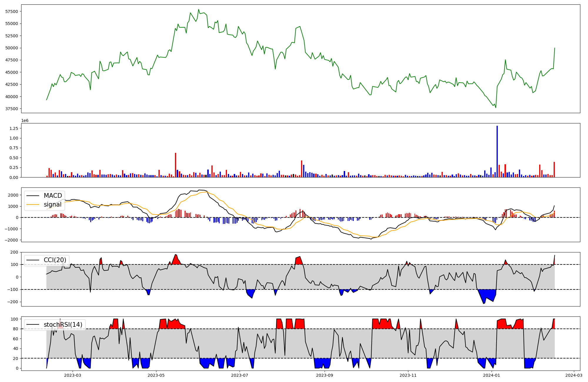The image size is (588, 382).
Task: Click the -2000 MACD axis tick label
Action: (x=11, y=240)
